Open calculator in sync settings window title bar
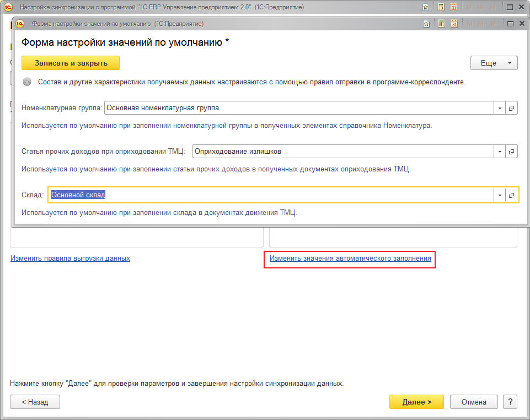Screen dimensions: 530x420 click(x=441, y=7)
